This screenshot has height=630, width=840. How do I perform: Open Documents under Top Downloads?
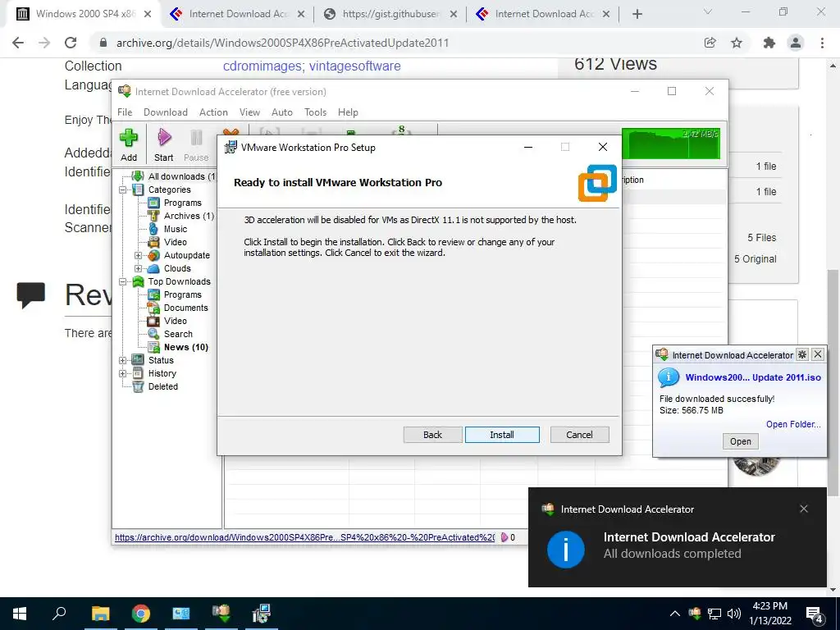tap(186, 308)
